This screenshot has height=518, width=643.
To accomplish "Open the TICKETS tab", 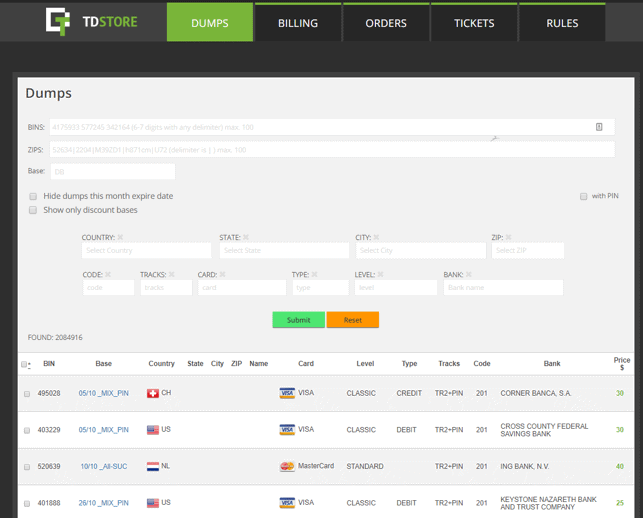I will point(474,22).
